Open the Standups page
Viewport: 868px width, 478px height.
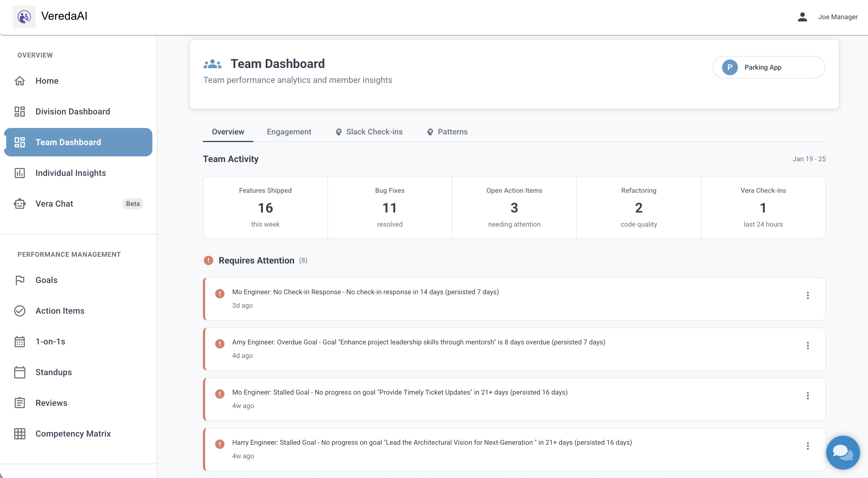53,372
